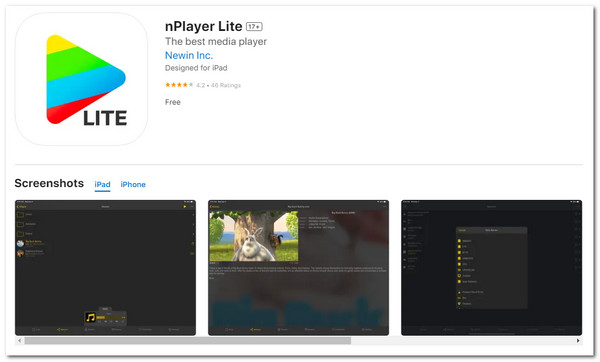Click the "nPlayer Lite" title text

(204, 26)
